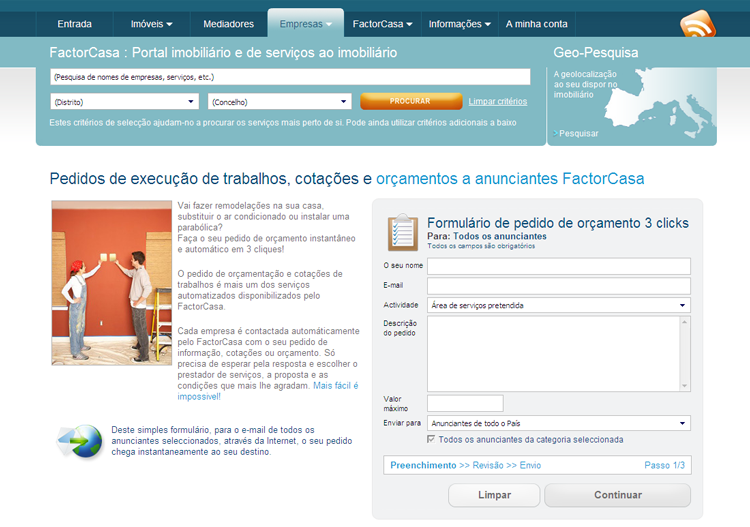Click the 'Limpar critérios' link
This screenshot has width=750, height=527.
point(497,101)
